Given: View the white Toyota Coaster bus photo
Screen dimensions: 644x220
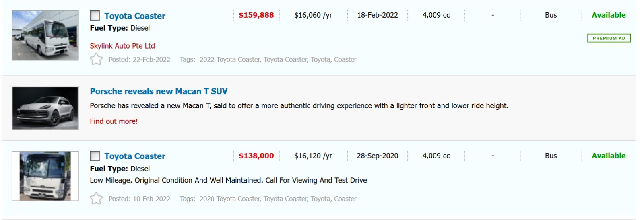Looking at the screenshot, I should [x=45, y=35].
